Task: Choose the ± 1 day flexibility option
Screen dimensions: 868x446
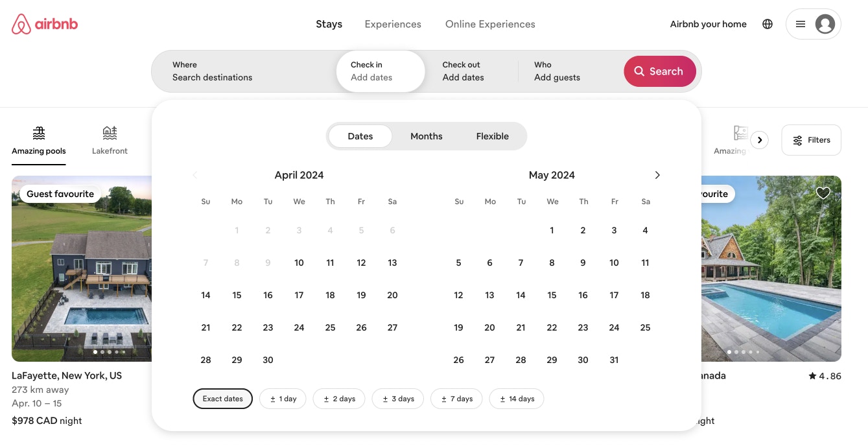Action: [283, 399]
